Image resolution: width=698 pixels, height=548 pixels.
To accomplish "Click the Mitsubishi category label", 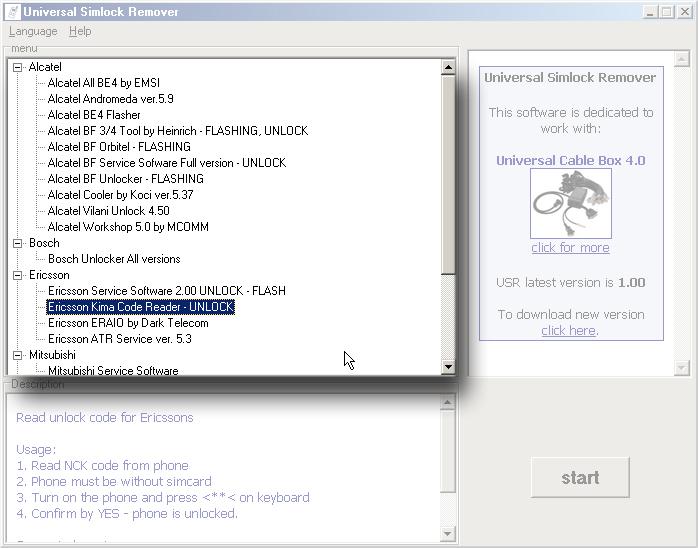I will pos(52,355).
